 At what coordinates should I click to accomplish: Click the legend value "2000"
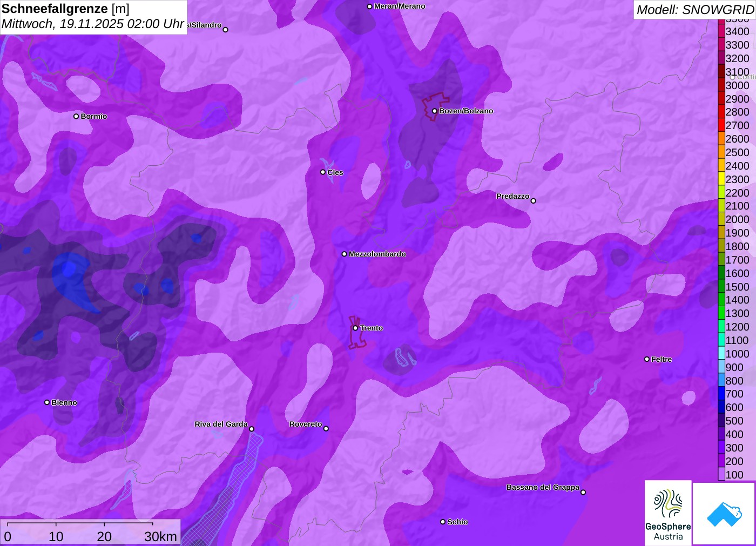[737, 219]
